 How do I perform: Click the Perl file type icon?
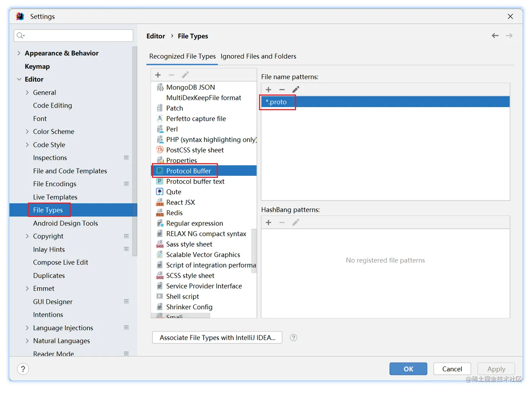[160, 129]
